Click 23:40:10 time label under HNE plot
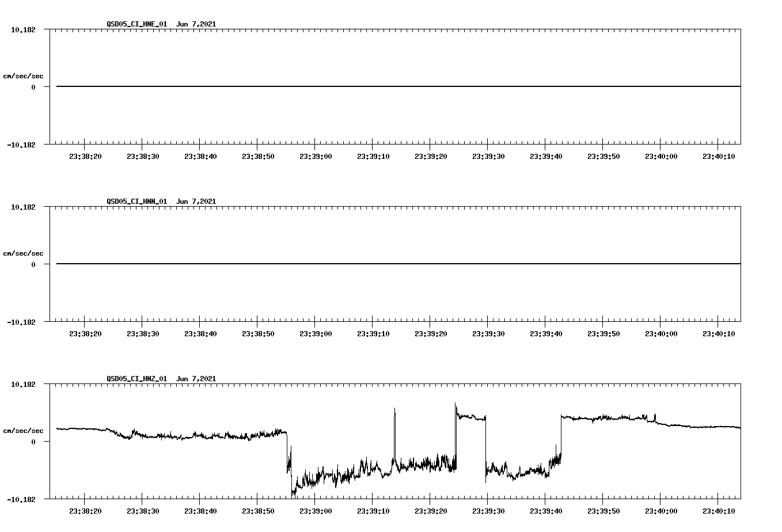Viewport: 782px width, 532px height. 719,157
